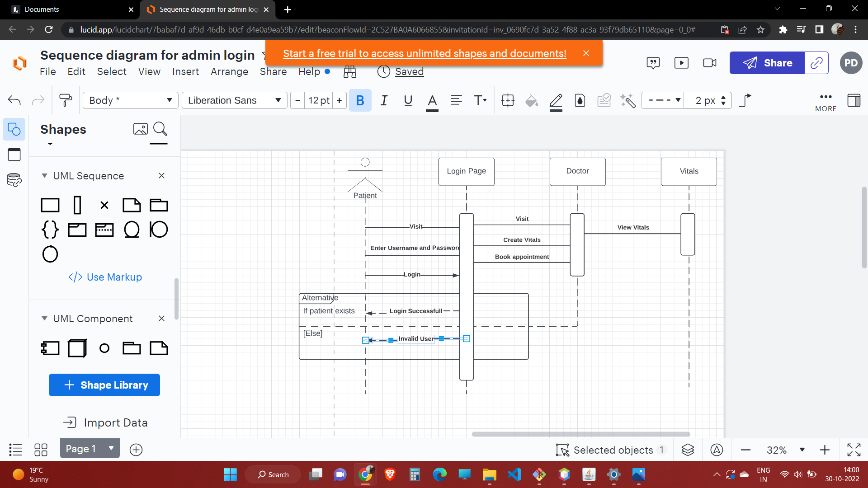868x488 pixels.
Task: Collapse the UML Component section
Action: [44, 319]
